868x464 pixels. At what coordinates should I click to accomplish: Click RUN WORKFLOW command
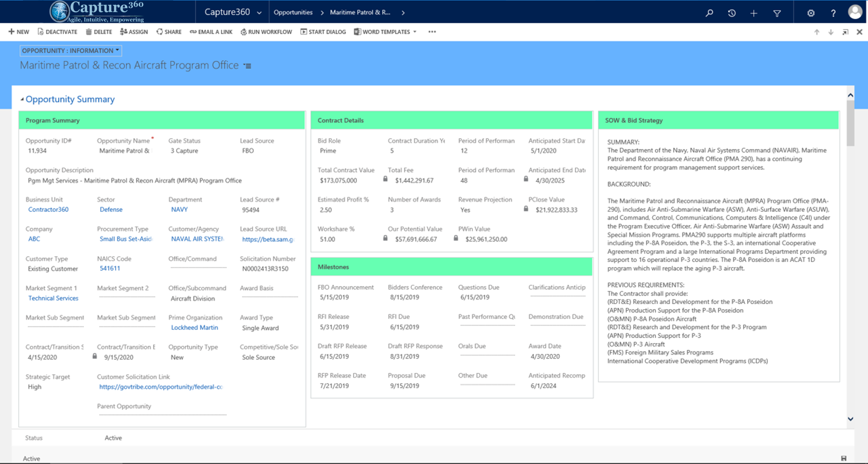[x=266, y=32]
